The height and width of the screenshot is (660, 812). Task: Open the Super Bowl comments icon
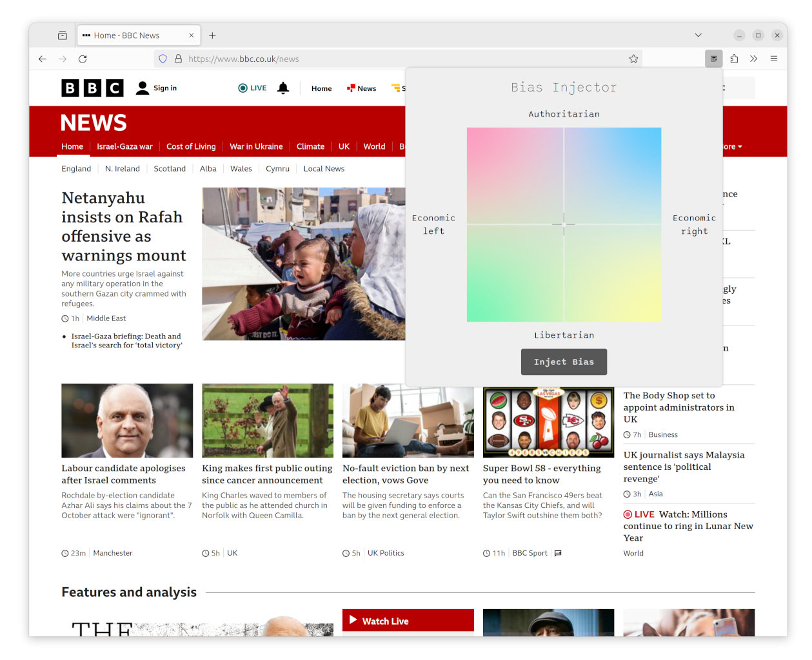click(x=558, y=553)
